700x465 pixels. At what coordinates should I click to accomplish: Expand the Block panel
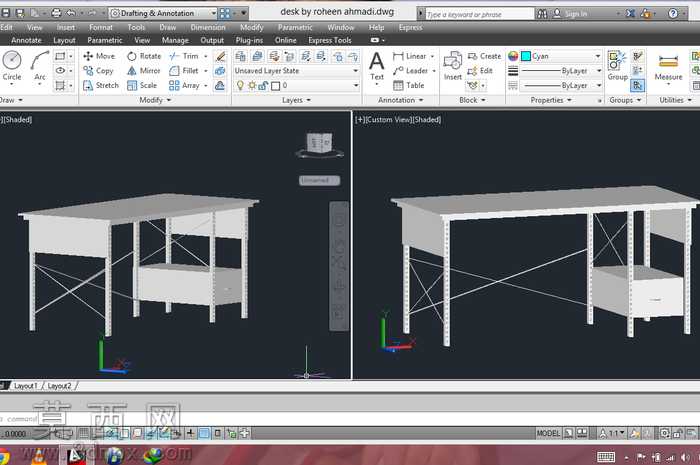click(472, 100)
